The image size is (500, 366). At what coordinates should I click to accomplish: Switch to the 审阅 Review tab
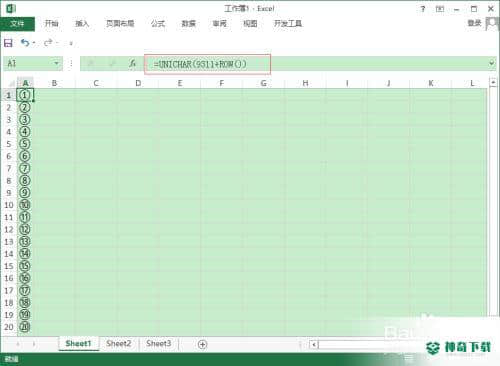(x=220, y=24)
